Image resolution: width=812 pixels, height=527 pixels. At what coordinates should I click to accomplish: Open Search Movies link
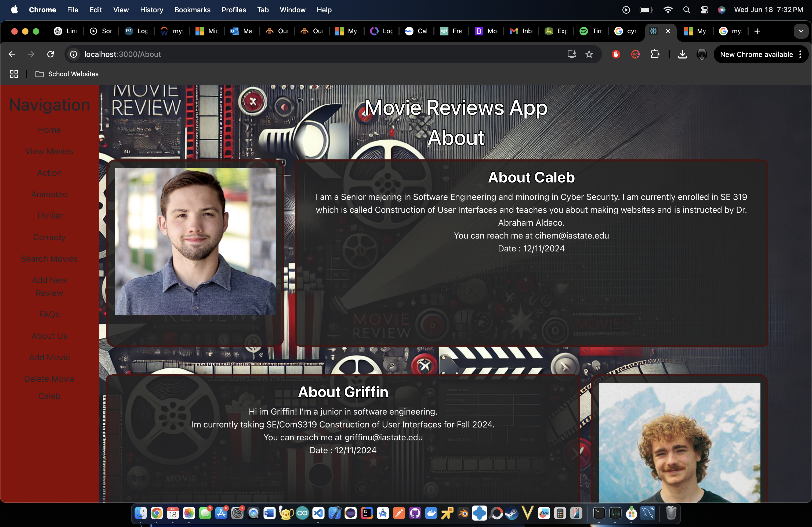[x=49, y=259]
